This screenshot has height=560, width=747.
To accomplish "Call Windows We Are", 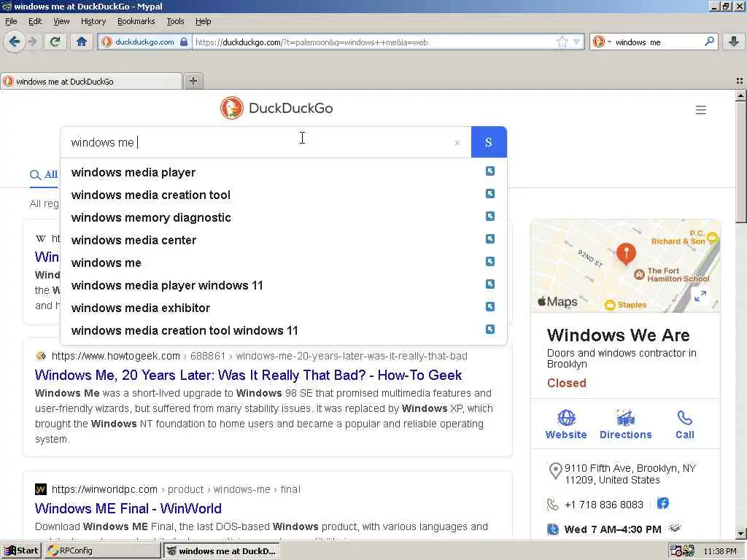I will click(x=684, y=425).
